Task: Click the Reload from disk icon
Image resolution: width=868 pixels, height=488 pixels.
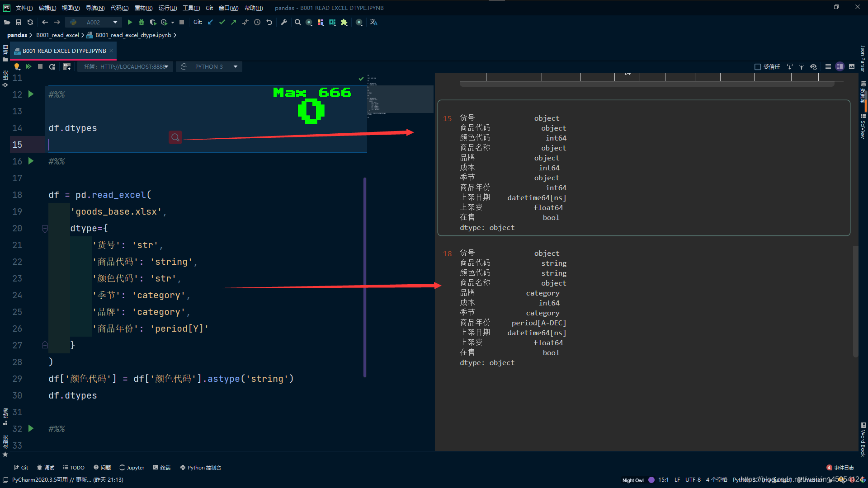Action: click(30, 22)
